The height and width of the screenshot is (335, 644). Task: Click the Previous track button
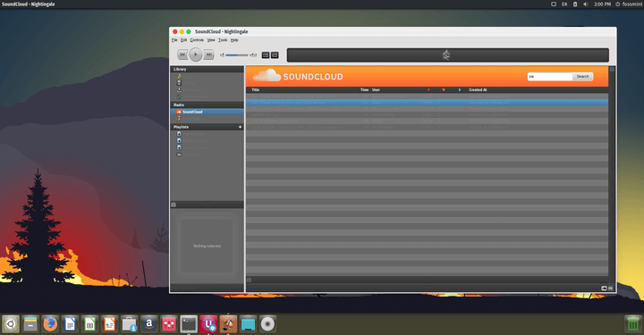coord(182,54)
